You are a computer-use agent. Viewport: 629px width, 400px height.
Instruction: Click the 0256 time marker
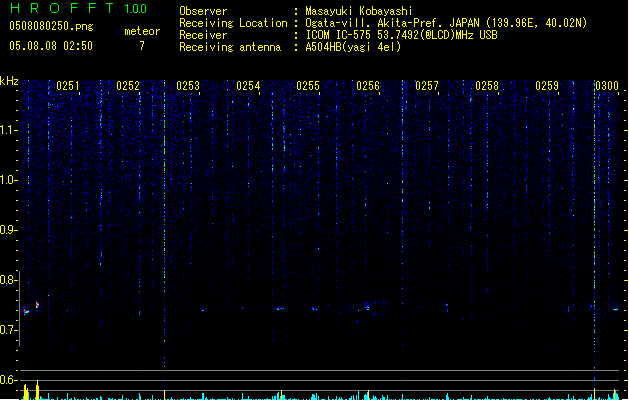point(368,86)
